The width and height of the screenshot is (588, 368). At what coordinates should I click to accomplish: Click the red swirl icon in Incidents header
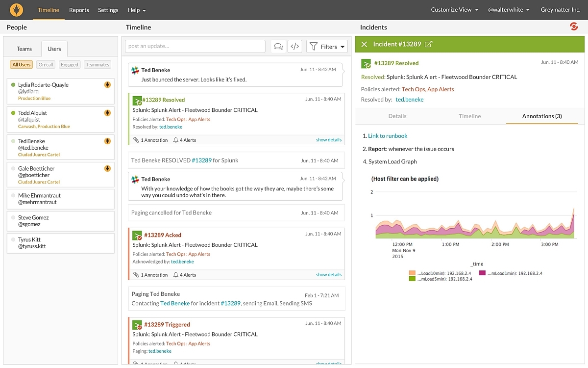click(574, 26)
